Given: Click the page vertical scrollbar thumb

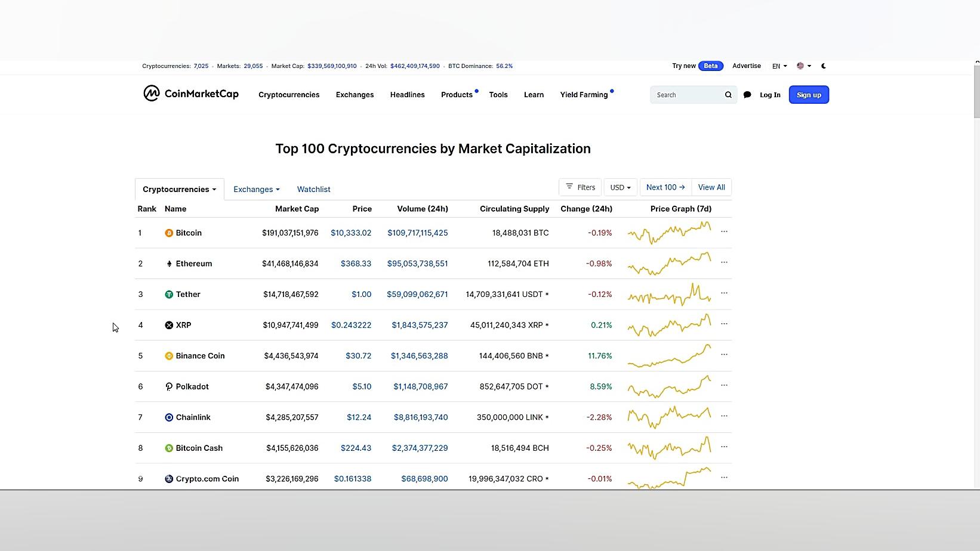Looking at the screenshot, I should point(976,91).
